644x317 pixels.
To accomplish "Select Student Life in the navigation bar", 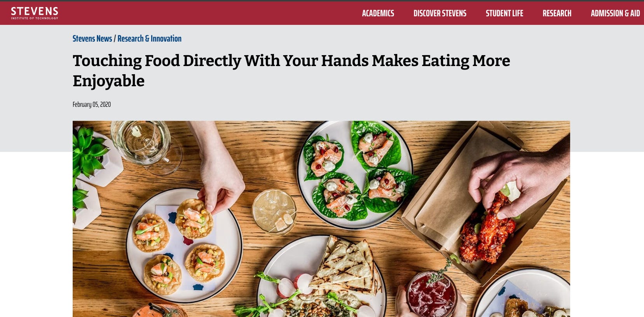I will coord(504,13).
